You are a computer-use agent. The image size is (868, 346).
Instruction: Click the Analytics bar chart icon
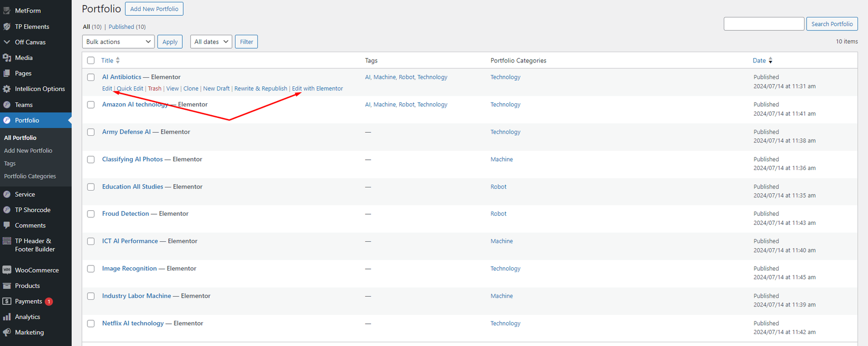tap(7, 317)
